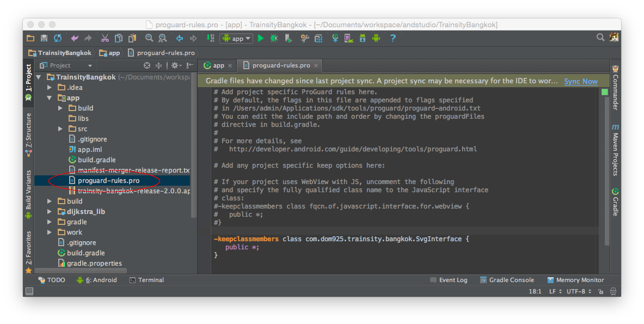The image size is (644, 324).
Task: Open the AVD Manager icon
Action: (x=349, y=38)
